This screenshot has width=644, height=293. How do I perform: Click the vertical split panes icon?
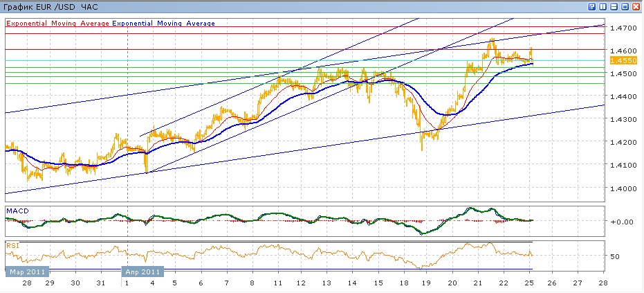603,6
